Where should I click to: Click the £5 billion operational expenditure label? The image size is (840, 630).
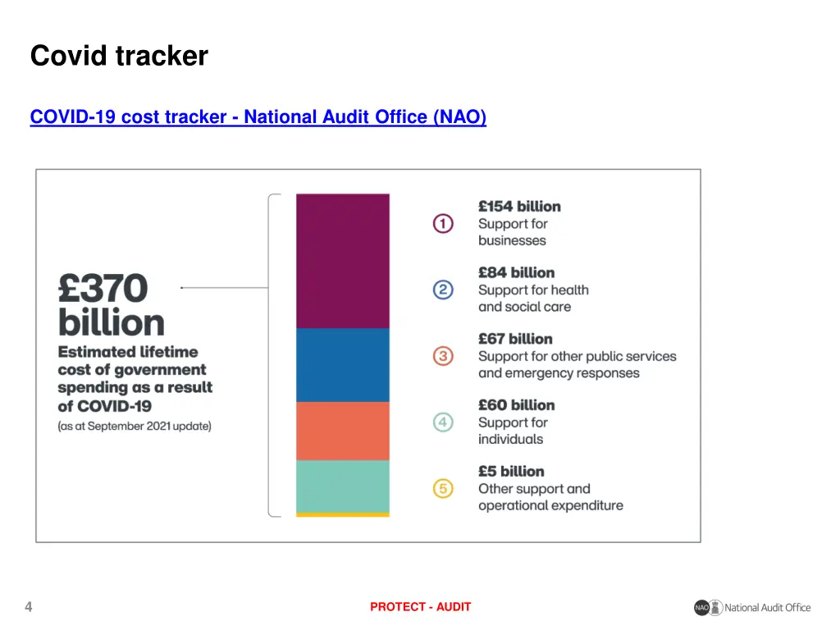tap(550, 489)
